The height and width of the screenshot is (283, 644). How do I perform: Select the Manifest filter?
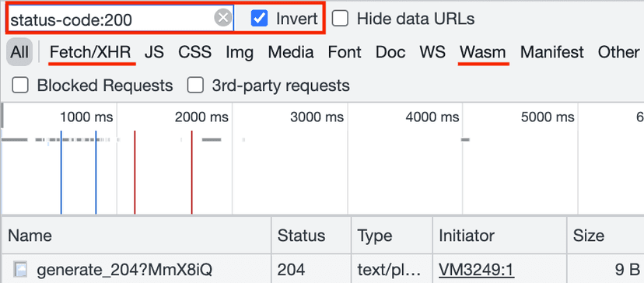552,52
